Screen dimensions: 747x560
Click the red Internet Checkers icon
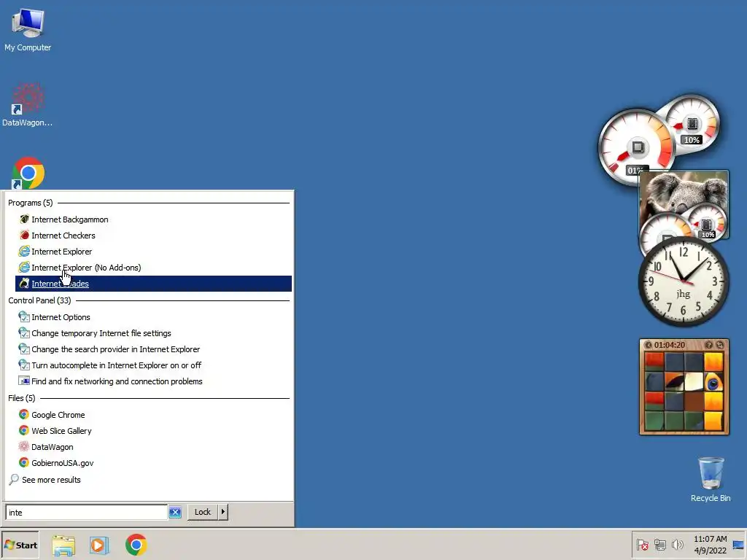(24, 236)
